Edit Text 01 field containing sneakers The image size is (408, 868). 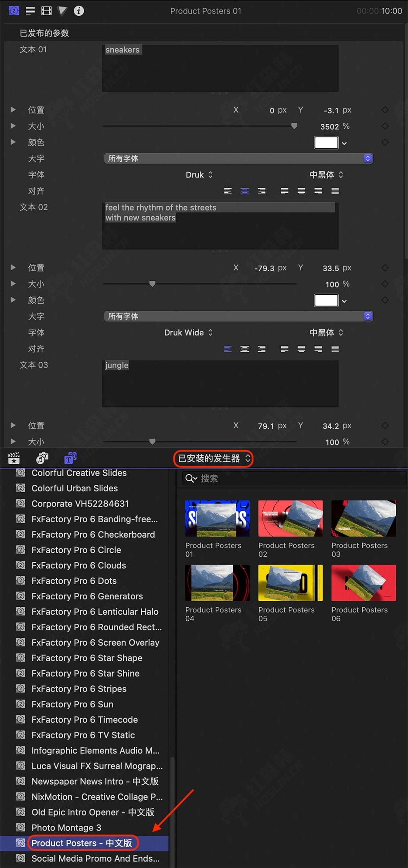220,68
